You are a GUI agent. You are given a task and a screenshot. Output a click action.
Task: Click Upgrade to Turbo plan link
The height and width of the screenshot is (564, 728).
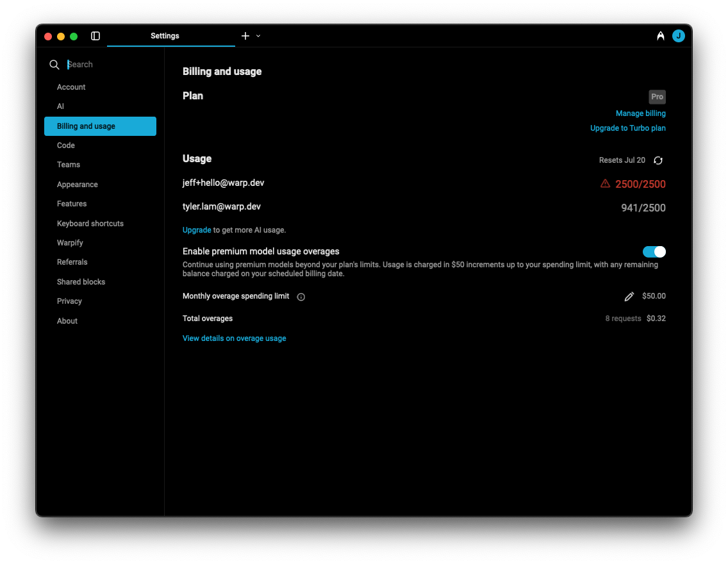[x=627, y=128]
